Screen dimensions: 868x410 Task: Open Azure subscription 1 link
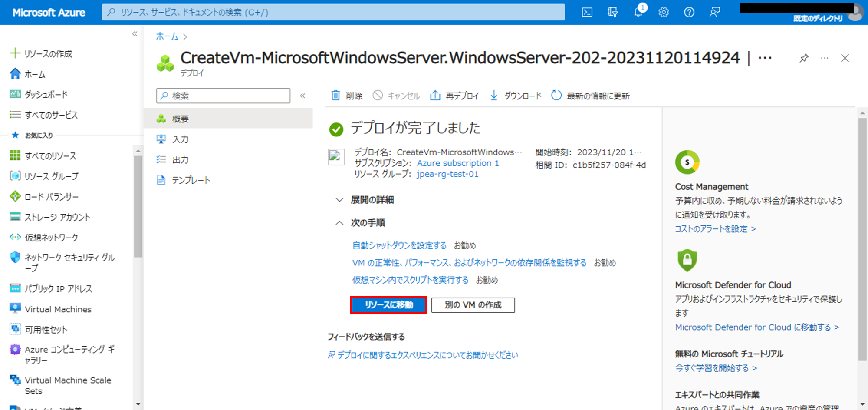point(458,163)
